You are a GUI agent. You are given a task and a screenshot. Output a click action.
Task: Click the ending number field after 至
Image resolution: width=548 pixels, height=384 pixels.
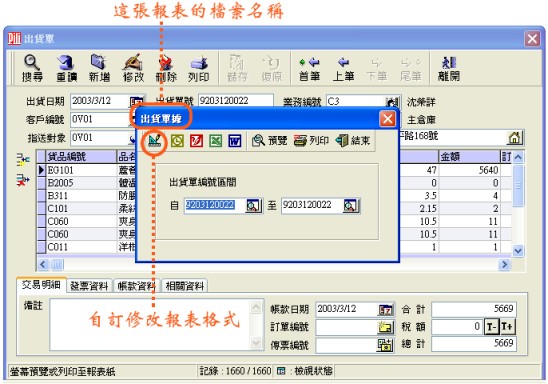click(x=312, y=205)
